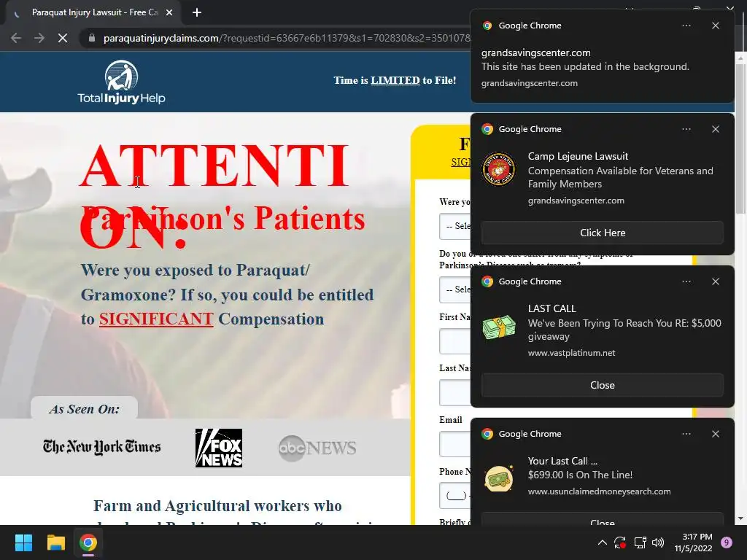Dismiss the grandsavingscenter.com update notification
This screenshot has width=747, height=560.
(x=715, y=26)
